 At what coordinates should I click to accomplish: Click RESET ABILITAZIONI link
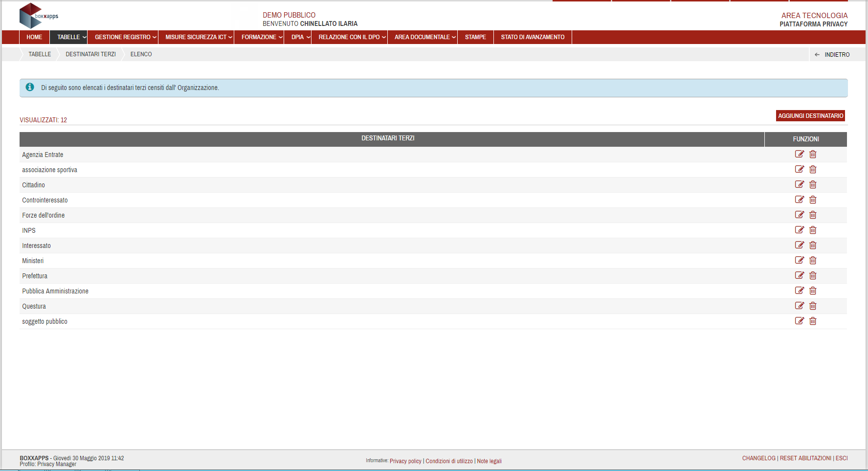pyautogui.click(x=805, y=458)
